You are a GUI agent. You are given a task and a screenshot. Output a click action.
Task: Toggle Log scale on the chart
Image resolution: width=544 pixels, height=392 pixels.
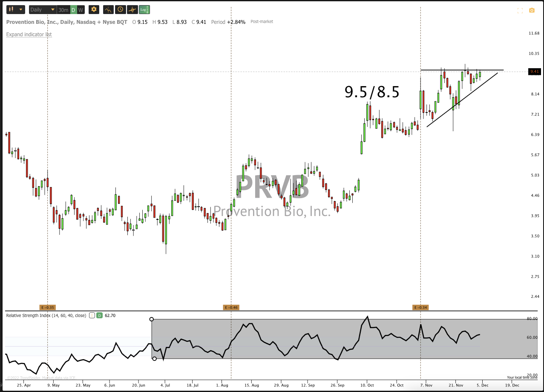pos(145,9)
